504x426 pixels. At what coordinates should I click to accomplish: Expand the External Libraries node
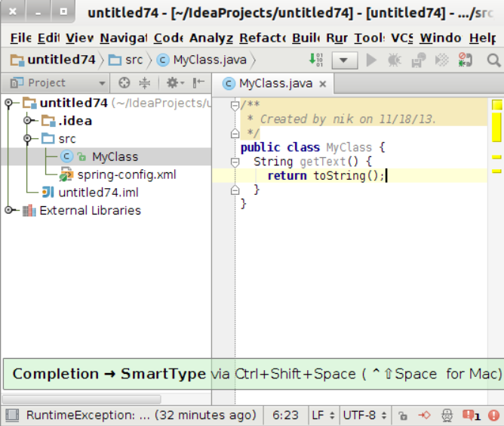click(x=9, y=210)
